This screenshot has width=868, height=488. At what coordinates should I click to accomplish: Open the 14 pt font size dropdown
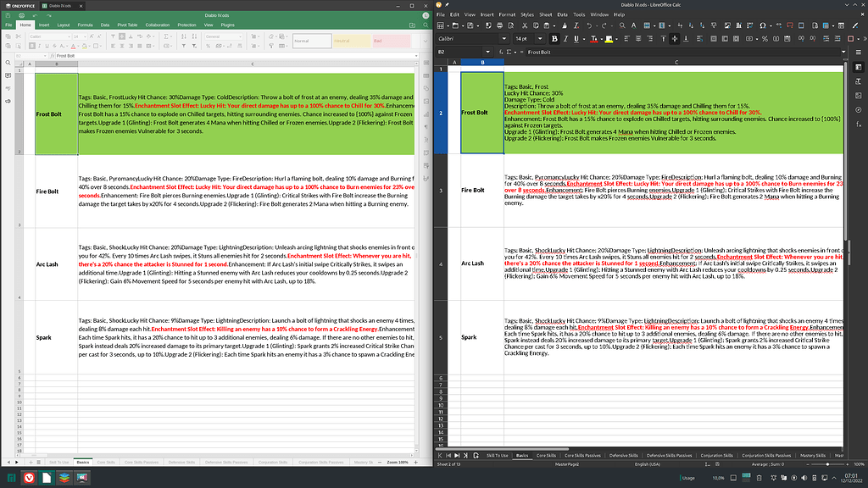[x=539, y=38]
